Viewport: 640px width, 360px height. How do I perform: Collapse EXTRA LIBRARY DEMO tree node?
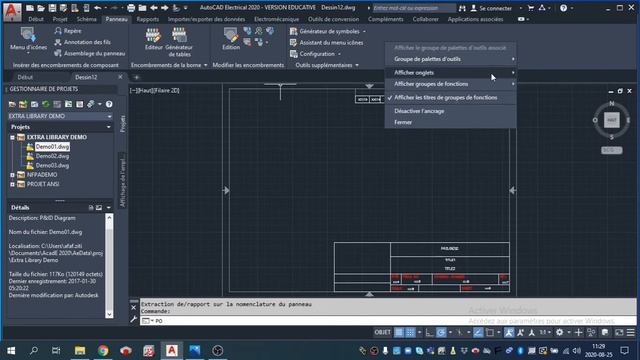(x=12, y=138)
